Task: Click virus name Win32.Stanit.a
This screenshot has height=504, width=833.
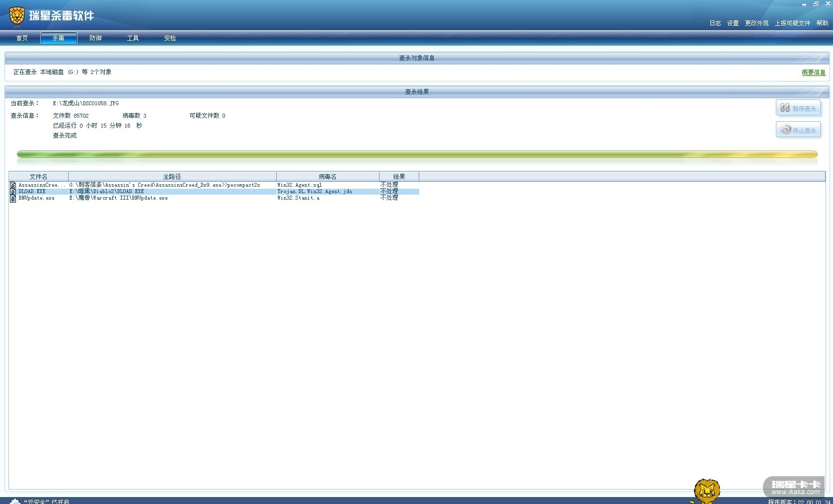Action: point(298,198)
